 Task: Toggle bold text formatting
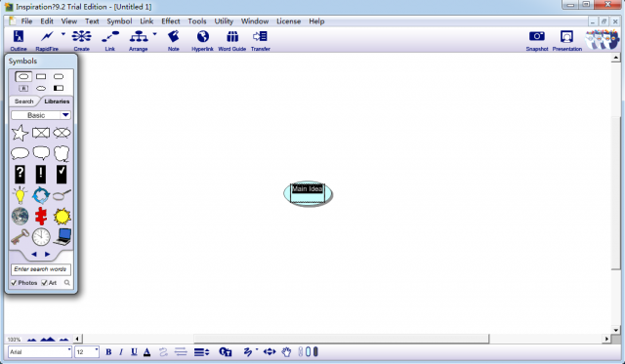tap(108, 352)
